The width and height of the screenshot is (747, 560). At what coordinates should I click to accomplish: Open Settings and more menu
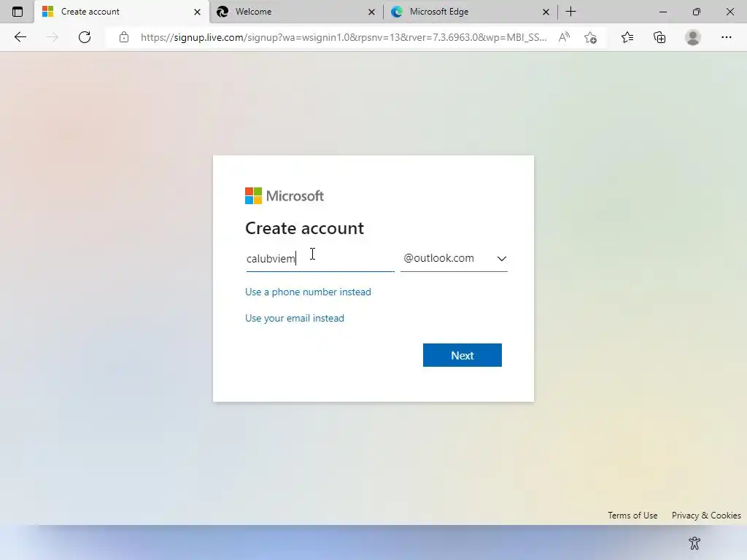[726, 37]
